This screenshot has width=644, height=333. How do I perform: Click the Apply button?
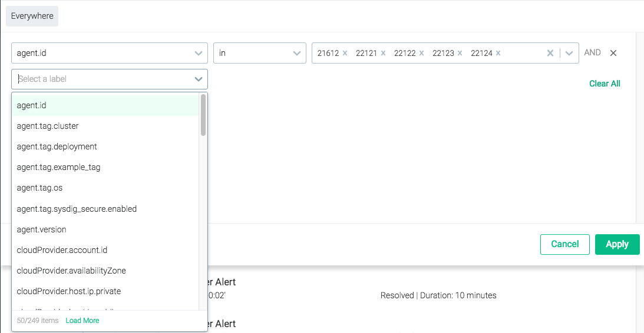pyautogui.click(x=617, y=244)
